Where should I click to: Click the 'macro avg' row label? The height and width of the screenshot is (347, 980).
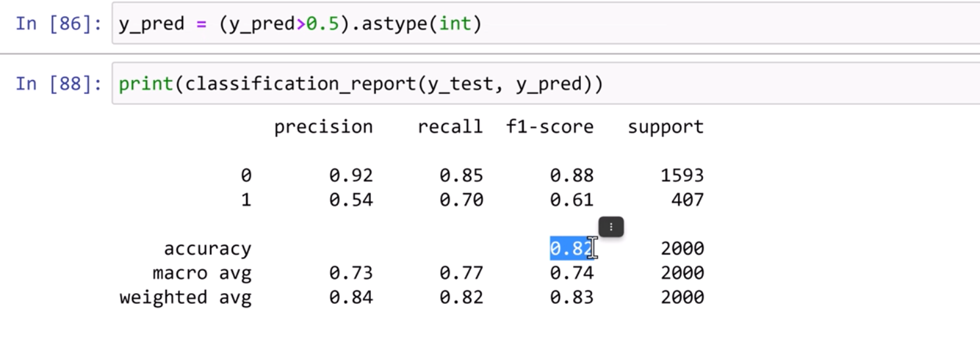[x=202, y=273]
